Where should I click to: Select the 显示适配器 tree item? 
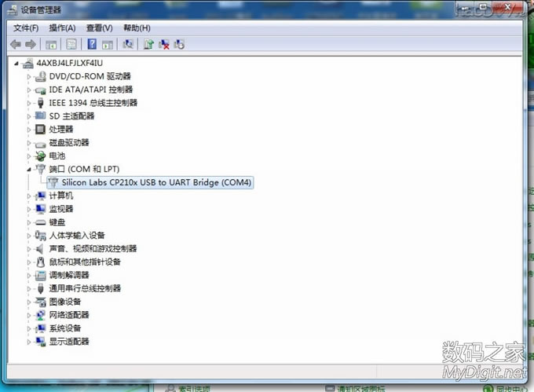tap(69, 342)
